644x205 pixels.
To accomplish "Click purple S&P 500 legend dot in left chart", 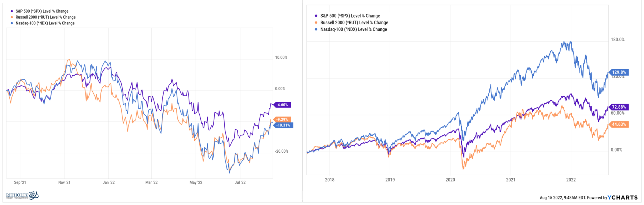I will (12, 11).
